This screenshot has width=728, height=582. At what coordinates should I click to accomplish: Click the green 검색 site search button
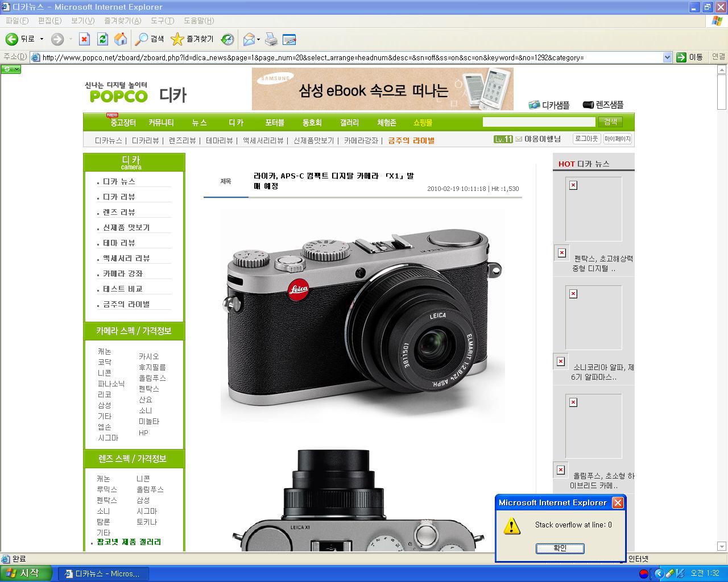(x=610, y=122)
